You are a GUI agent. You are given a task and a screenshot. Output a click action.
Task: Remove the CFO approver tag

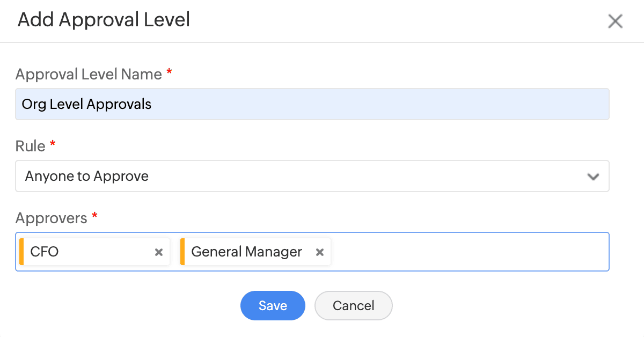[x=159, y=252]
